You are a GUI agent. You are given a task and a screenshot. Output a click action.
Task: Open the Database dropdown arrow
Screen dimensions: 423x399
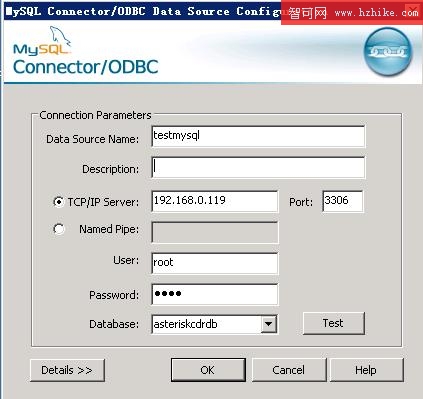268,324
